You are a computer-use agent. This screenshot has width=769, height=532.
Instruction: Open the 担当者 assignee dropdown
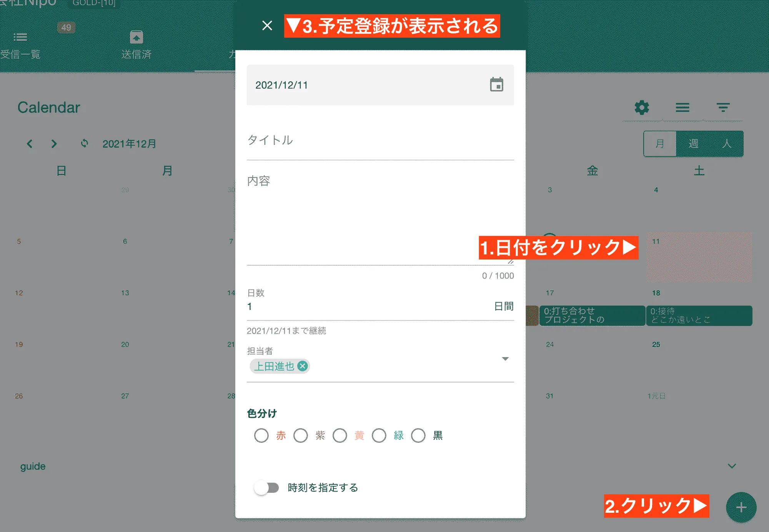[505, 359]
